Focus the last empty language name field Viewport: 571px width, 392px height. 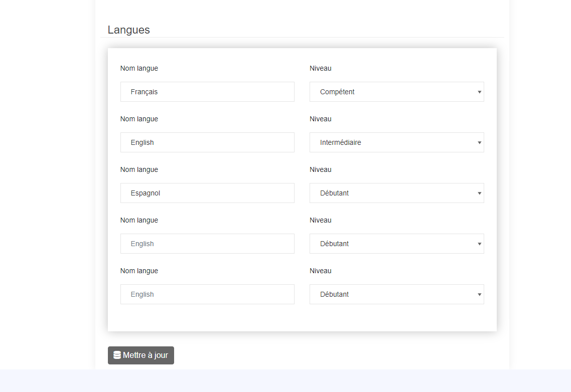(207, 294)
